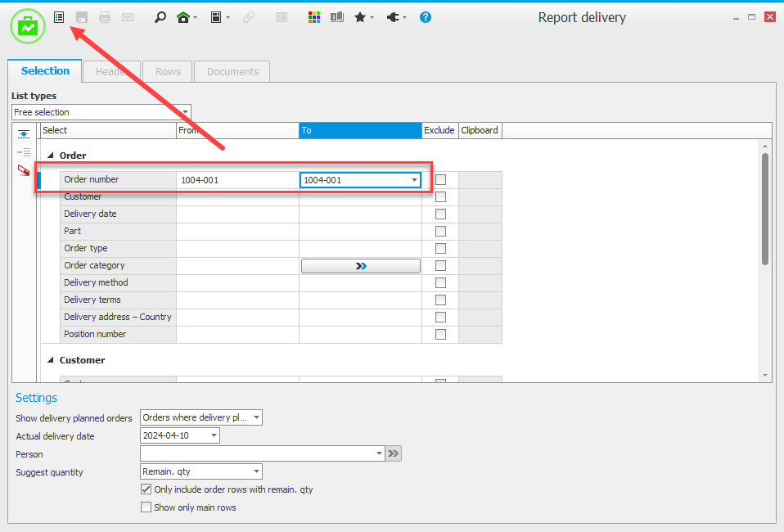Click the plug connection icon

[x=393, y=17]
